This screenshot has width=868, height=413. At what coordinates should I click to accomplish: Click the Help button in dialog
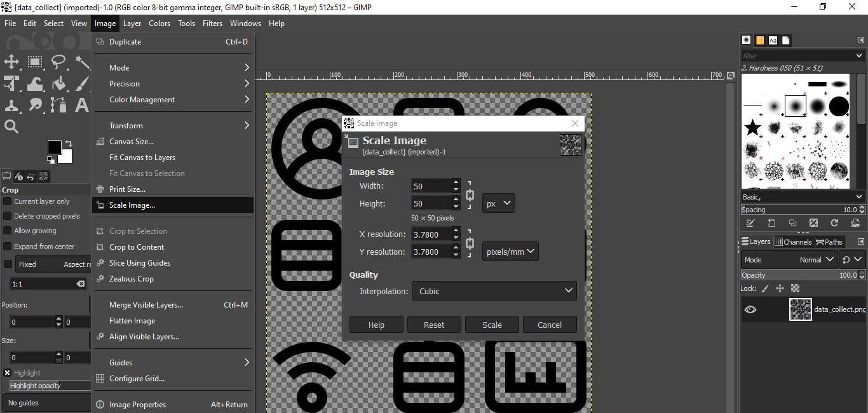[x=376, y=325]
